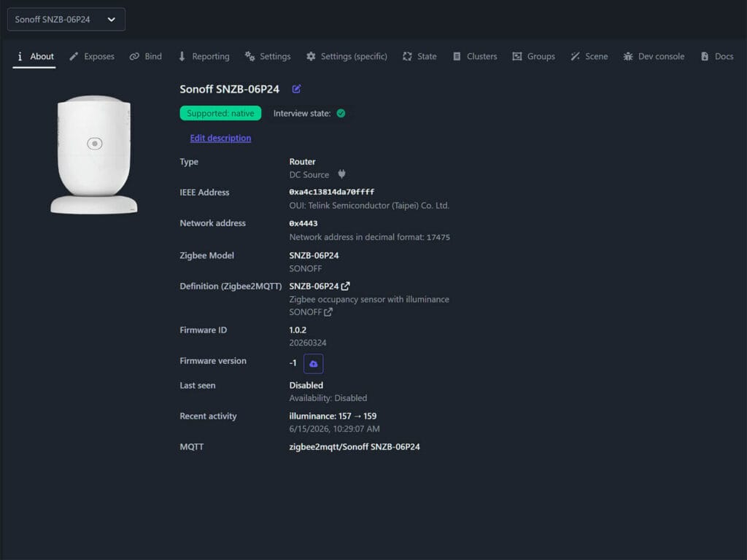Screen dimensions: 747x560
Task: Switch to the About tab
Action: (x=34, y=56)
